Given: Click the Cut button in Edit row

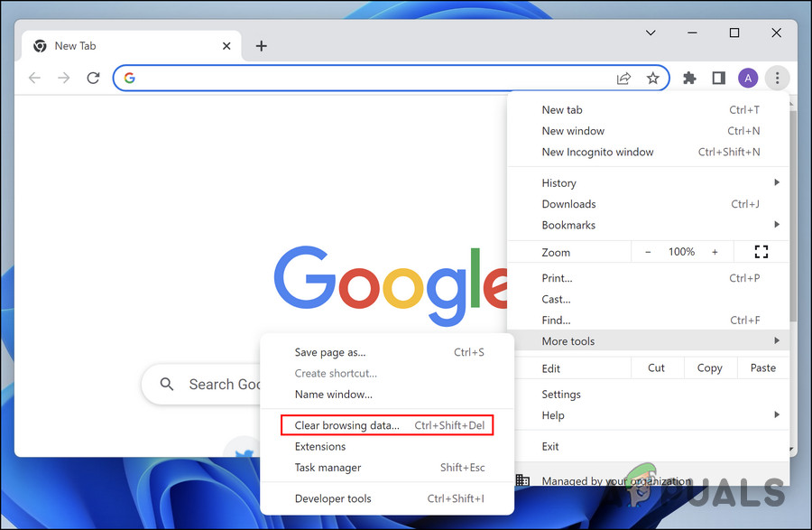Looking at the screenshot, I should [x=656, y=367].
